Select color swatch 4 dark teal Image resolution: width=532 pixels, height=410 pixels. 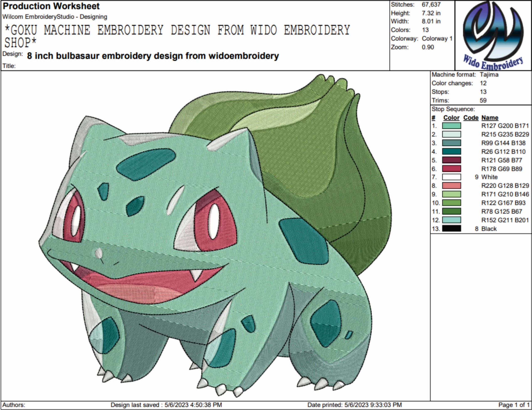451,151
